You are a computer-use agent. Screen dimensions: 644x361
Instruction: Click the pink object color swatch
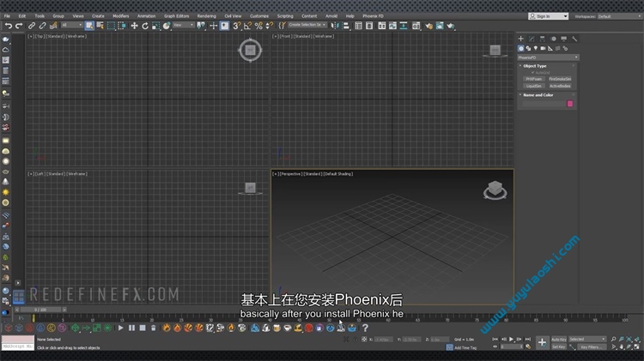(x=570, y=104)
